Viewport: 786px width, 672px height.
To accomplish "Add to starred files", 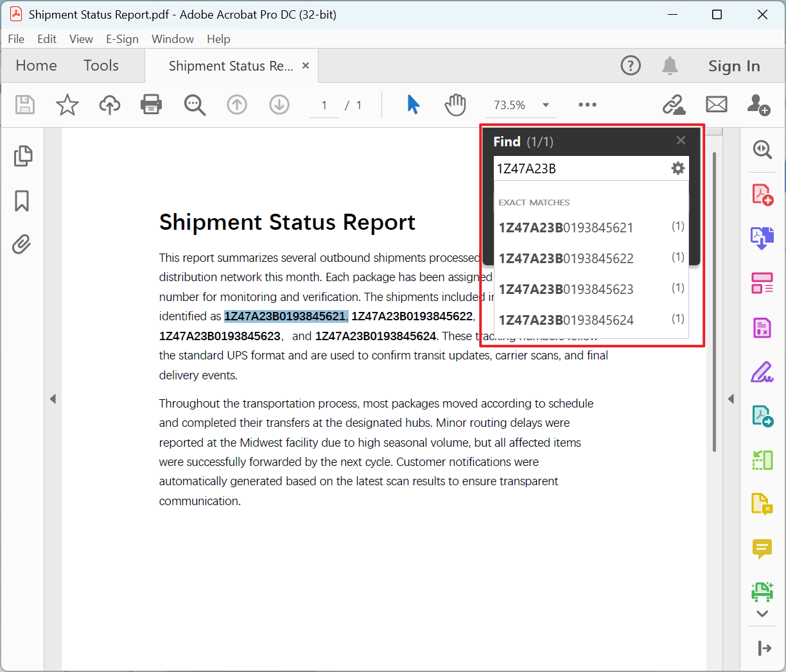I will pos(67,105).
